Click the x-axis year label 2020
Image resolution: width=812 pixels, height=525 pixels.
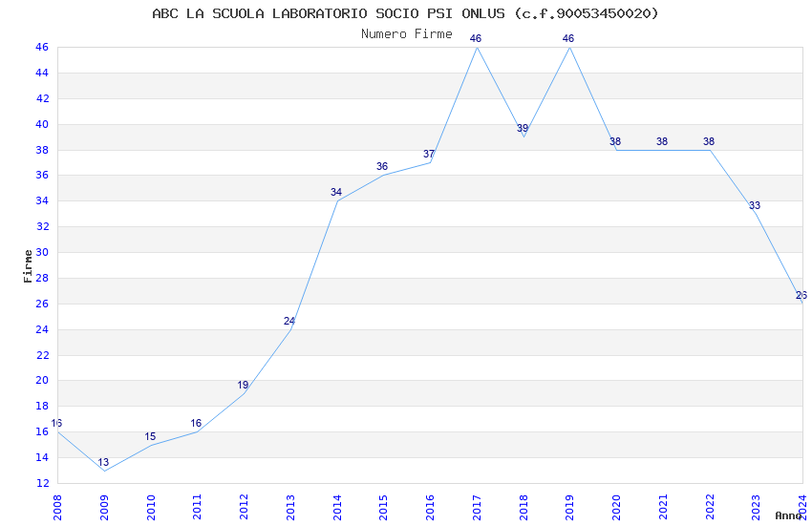tap(616, 507)
